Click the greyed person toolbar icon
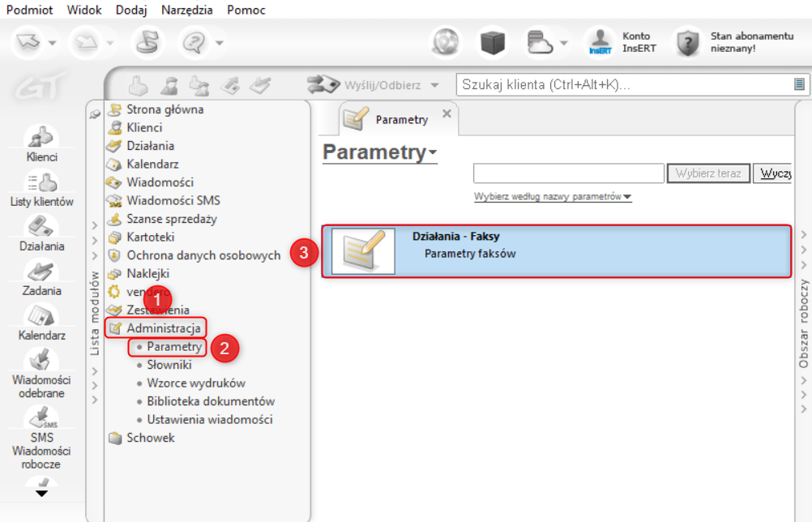This screenshot has height=522, width=812. point(169,85)
